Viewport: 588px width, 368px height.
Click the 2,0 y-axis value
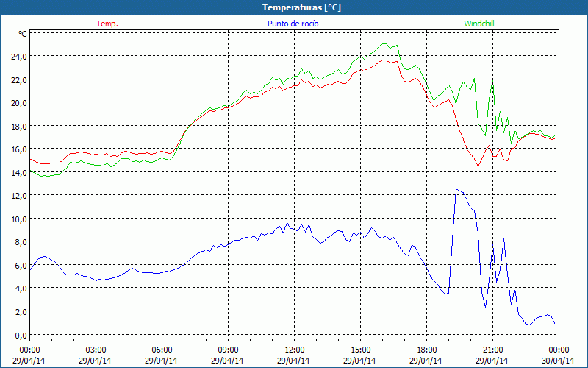(21, 311)
